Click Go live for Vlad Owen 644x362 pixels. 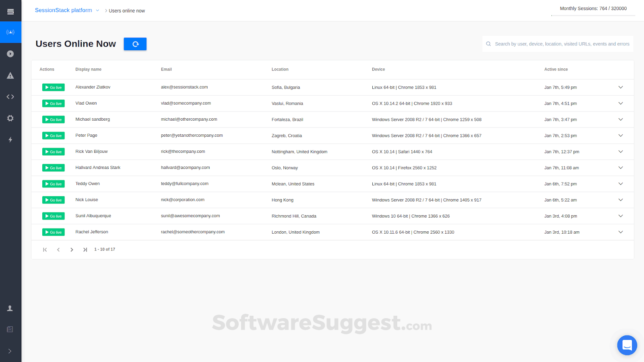coord(53,103)
